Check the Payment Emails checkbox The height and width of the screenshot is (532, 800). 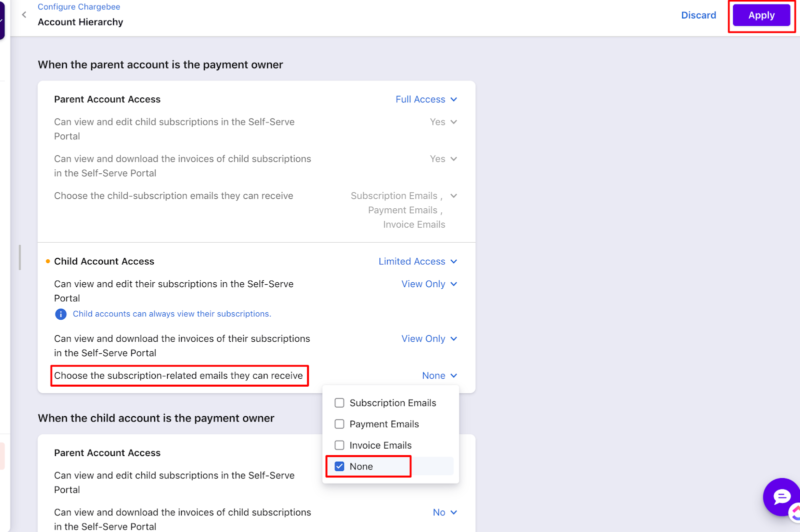coord(339,424)
